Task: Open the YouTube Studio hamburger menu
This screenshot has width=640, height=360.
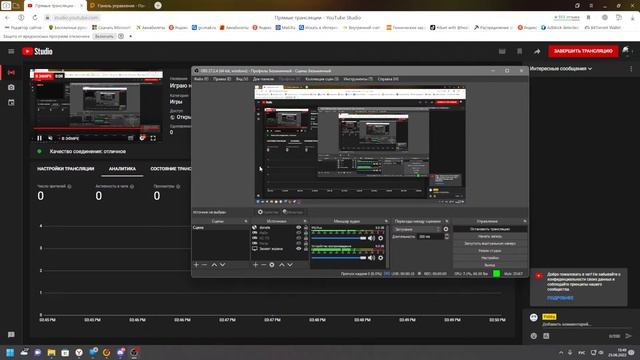Action: 11,51
